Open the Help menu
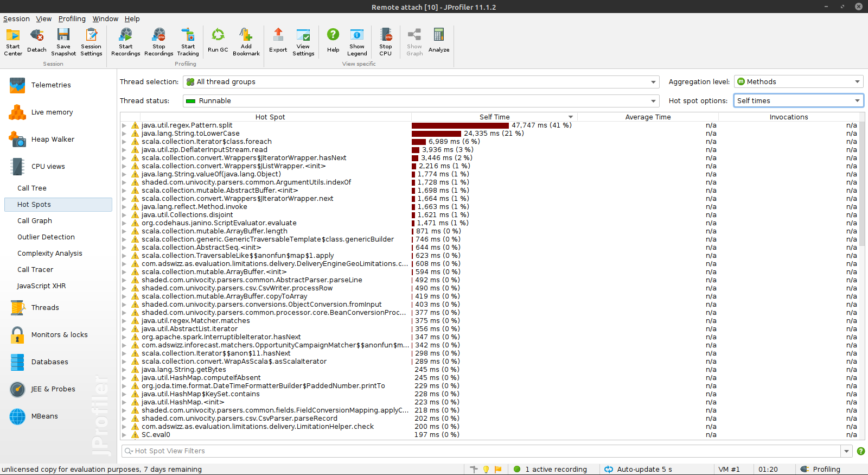 (x=132, y=19)
